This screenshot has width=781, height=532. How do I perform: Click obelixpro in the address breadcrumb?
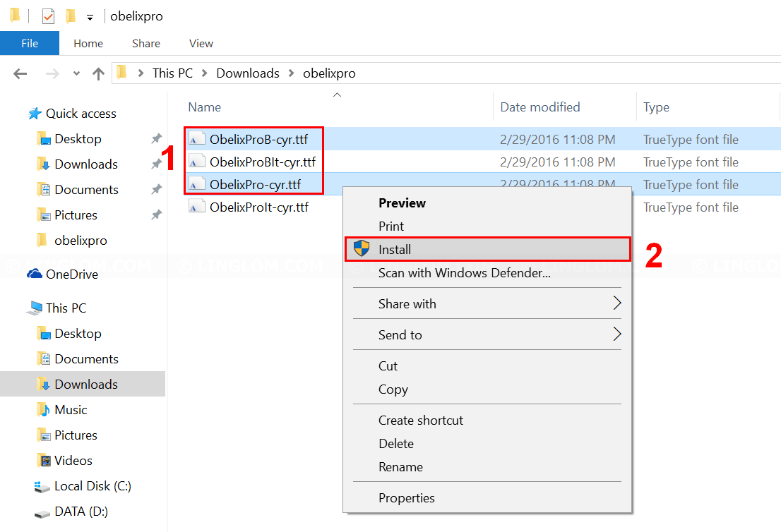(329, 73)
